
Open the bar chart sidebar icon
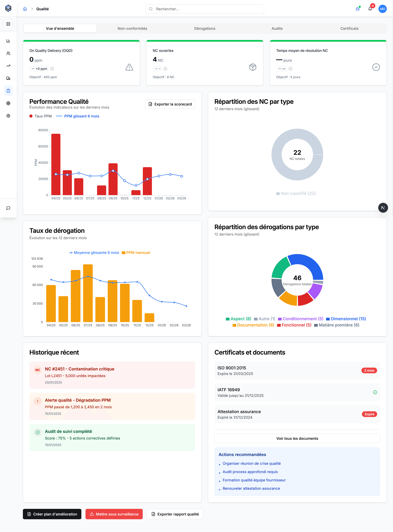[x=8, y=41]
